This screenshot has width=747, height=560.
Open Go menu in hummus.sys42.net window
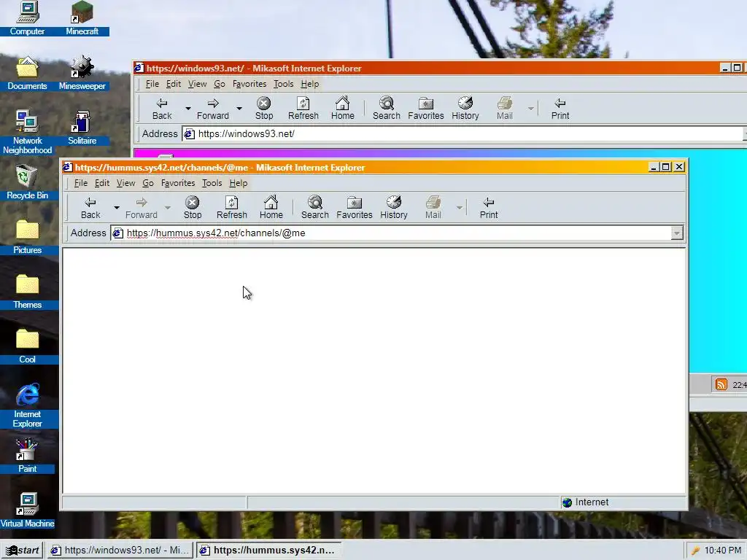click(x=148, y=183)
